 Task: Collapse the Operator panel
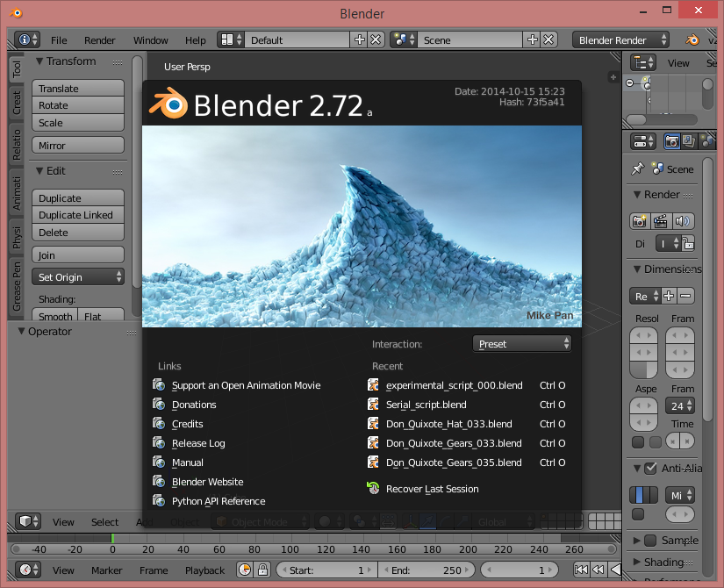tap(21, 331)
